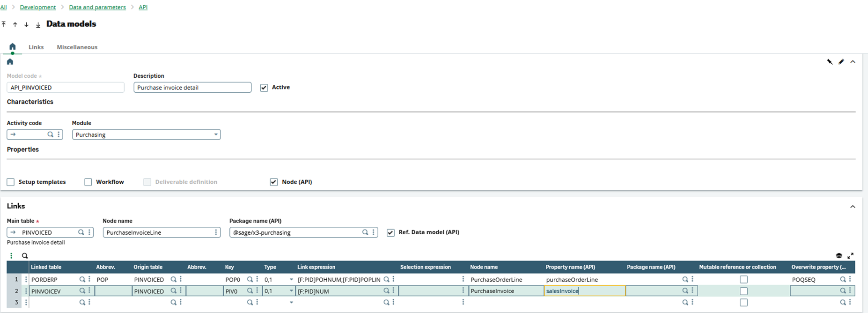Expand the grid to full screen

(x=850, y=256)
